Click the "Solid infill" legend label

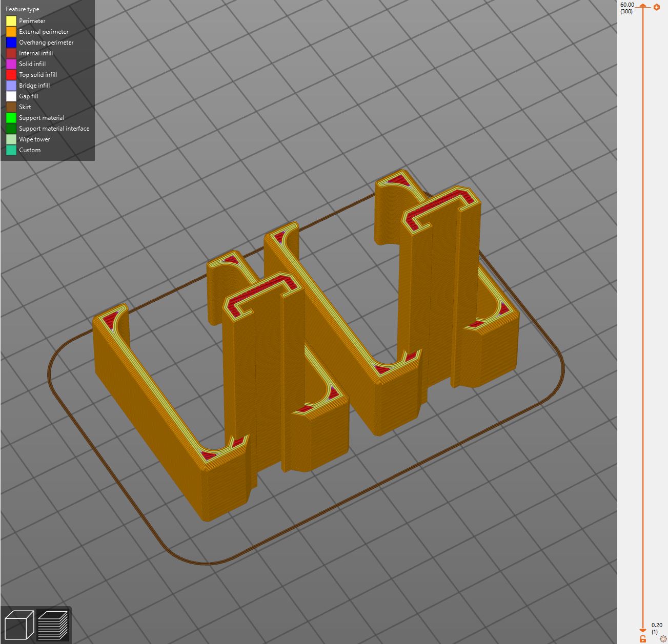coord(32,64)
